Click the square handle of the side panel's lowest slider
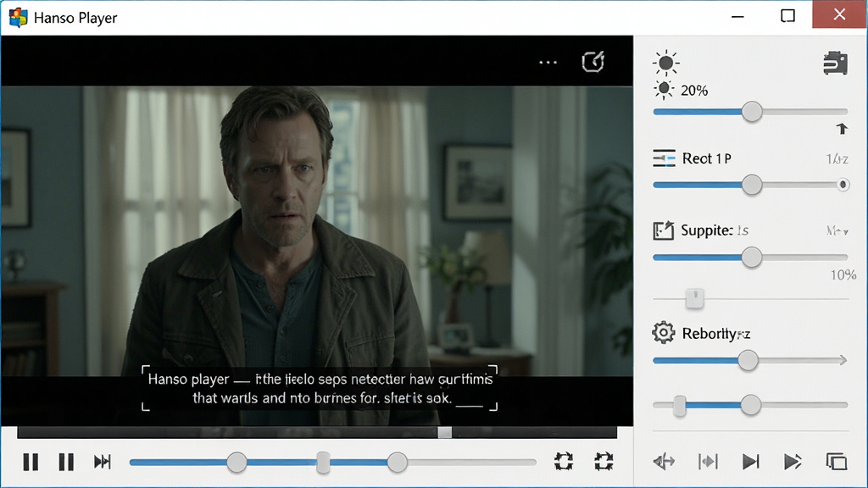Viewport: 868px width, 488px height. click(680, 406)
